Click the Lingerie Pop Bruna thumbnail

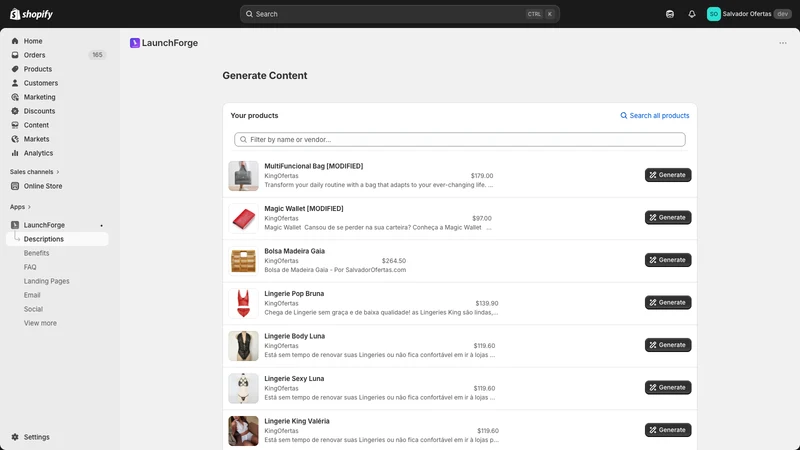click(x=243, y=304)
